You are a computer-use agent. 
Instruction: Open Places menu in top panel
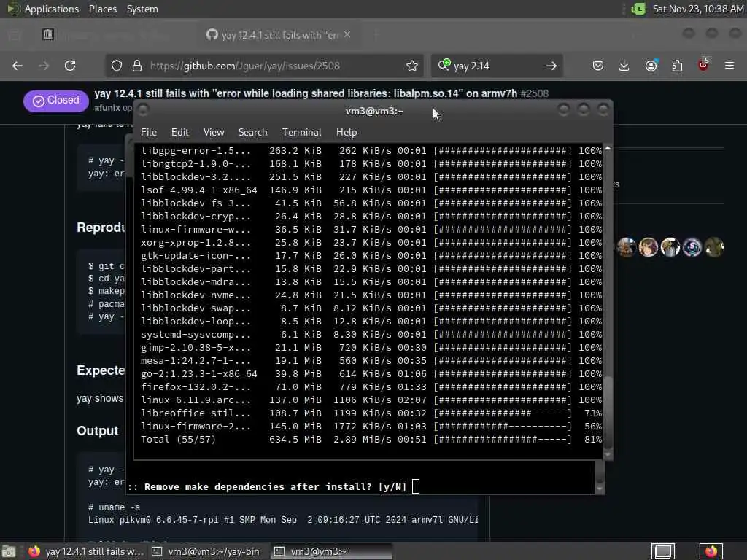[103, 9]
